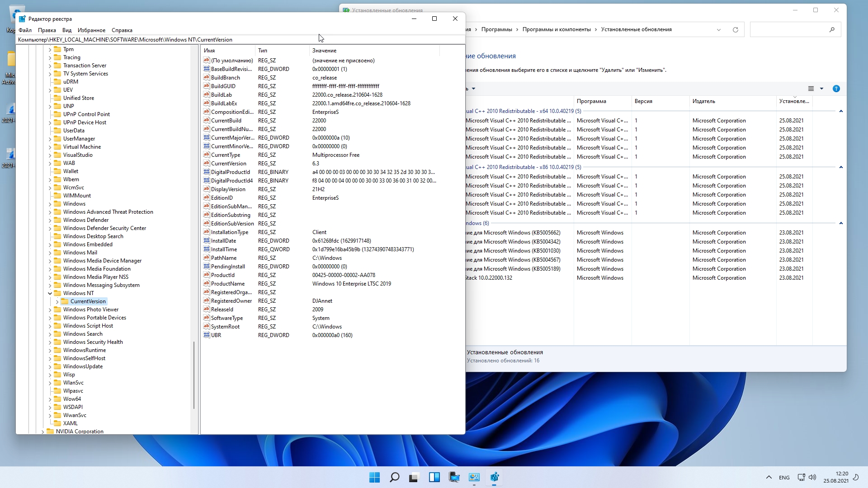Screen dimensions: 868x488
Task: Open the Правка menu
Action: (47, 30)
